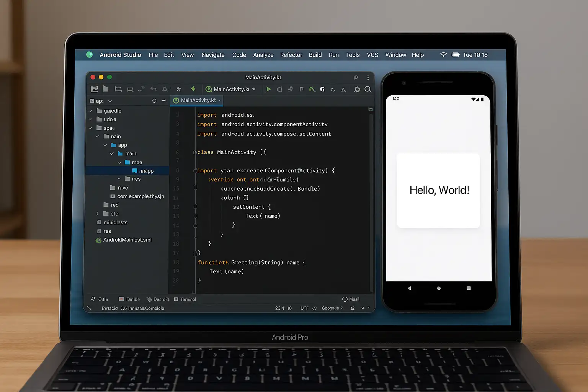This screenshot has height=392, width=588.
Task: Click the cursor position 23 4 10 indicator
Action: point(283,308)
